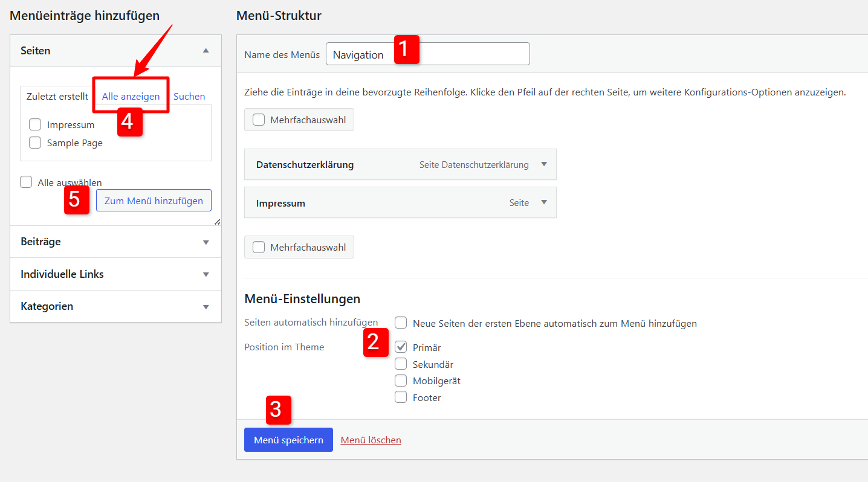This screenshot has height=482, width=868.
Task: Expand the Kategorien section
Action: click(x=206, y=307)
